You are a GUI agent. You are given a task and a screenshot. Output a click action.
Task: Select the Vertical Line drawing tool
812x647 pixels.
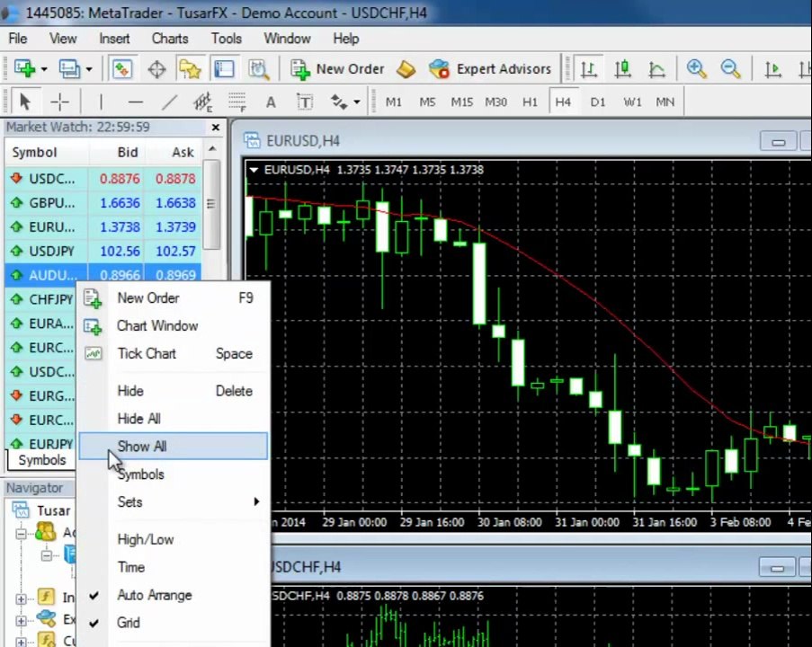click(x=101, y=102)
